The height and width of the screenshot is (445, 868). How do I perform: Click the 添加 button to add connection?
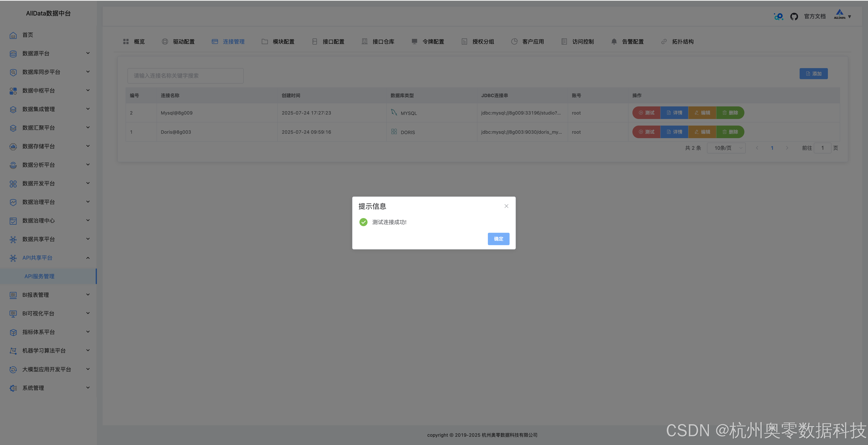coord(813,74)
